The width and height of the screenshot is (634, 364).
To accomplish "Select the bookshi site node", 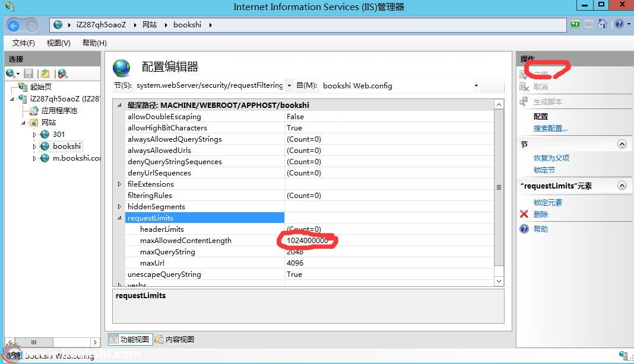I will [66, 146].
